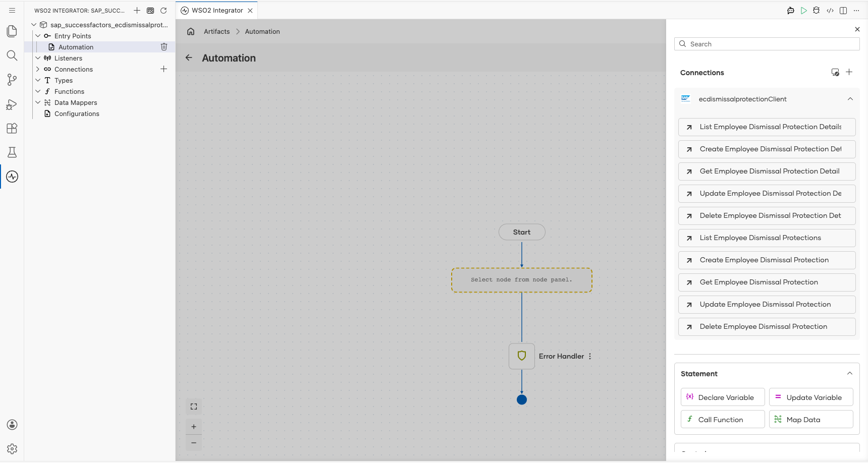This screenshot has height=463, width=868.
Task: Click the Artifacts breadcrumb link
Action: point(217,31)
